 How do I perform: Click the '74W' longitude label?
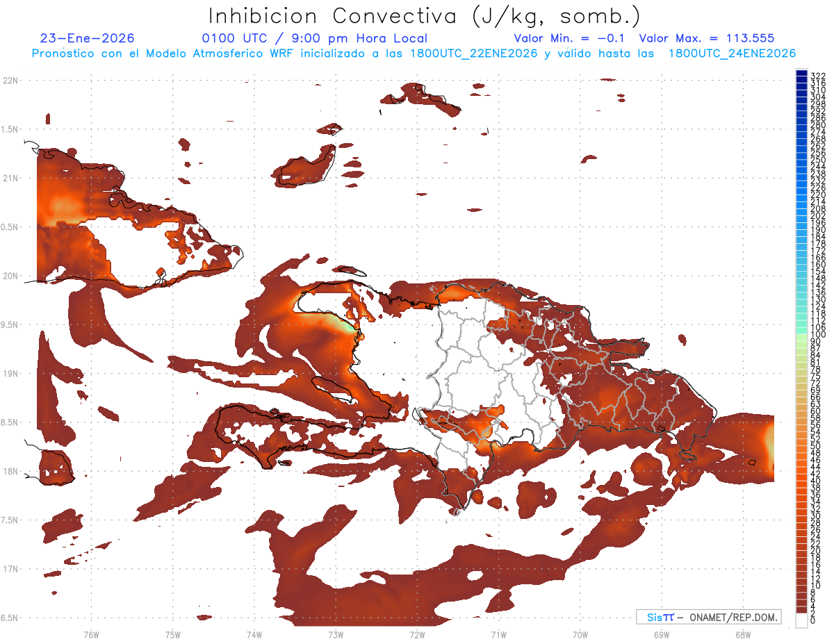254,634
